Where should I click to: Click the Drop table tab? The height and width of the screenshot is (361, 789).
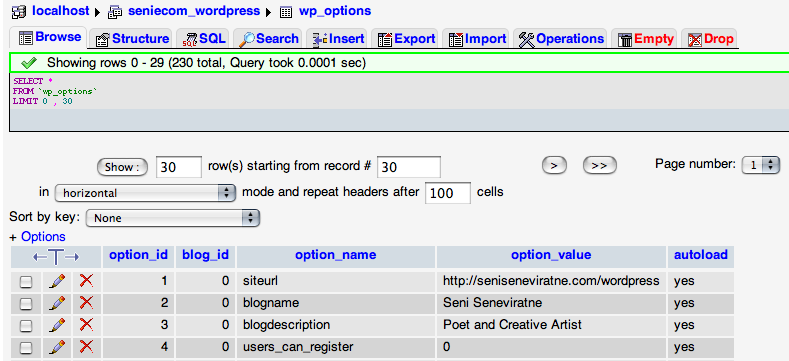coord(710,39)
